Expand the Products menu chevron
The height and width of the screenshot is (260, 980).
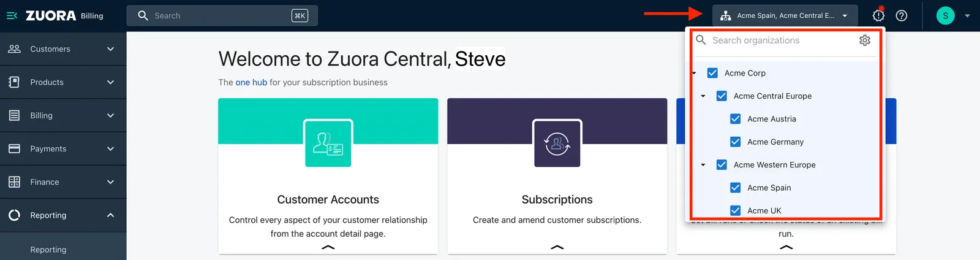[x=110, y=82]
